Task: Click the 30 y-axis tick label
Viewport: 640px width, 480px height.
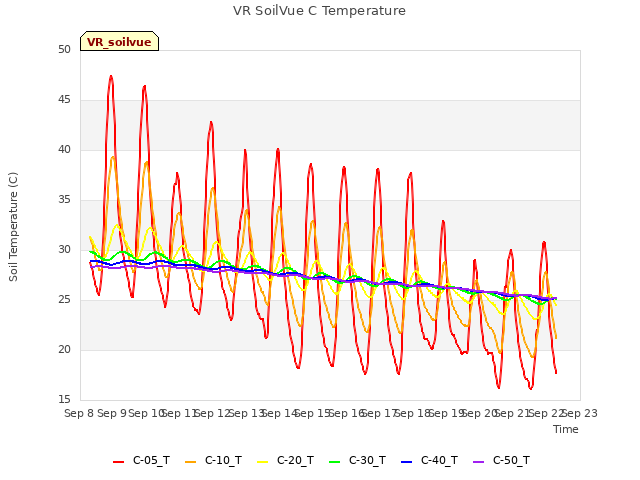Action: click(64, 250)
